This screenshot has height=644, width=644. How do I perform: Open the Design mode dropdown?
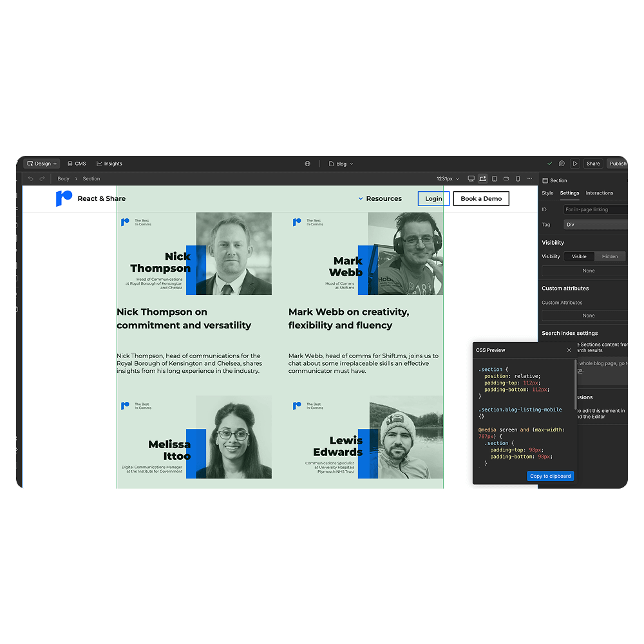(x=41, y=163)
